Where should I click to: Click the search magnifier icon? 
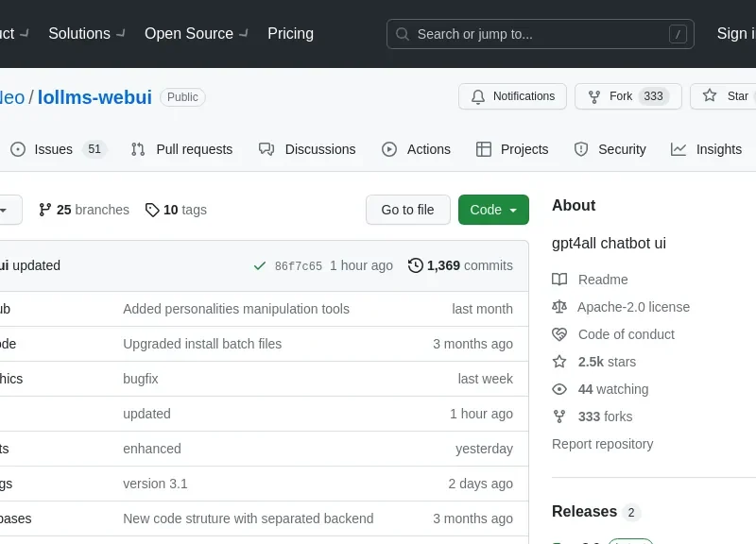coord(403,34)
